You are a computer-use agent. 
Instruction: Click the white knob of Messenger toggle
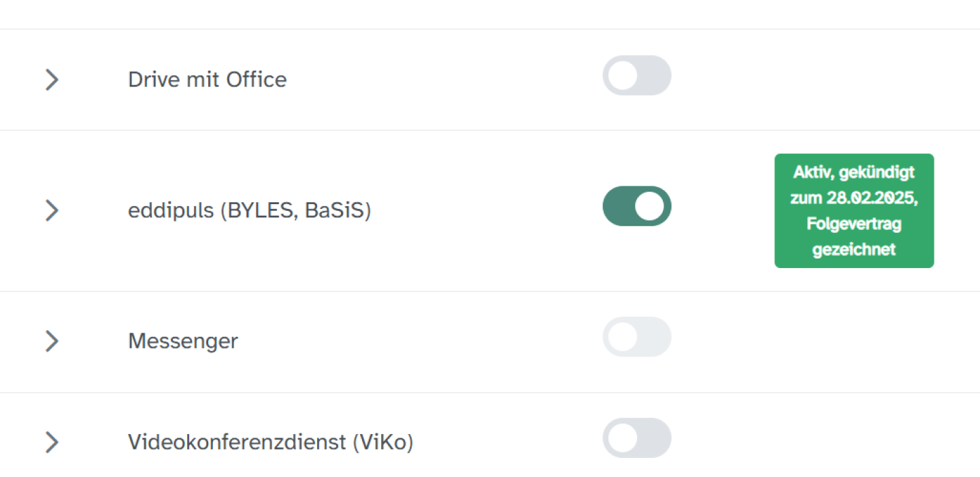pos(623,337)
